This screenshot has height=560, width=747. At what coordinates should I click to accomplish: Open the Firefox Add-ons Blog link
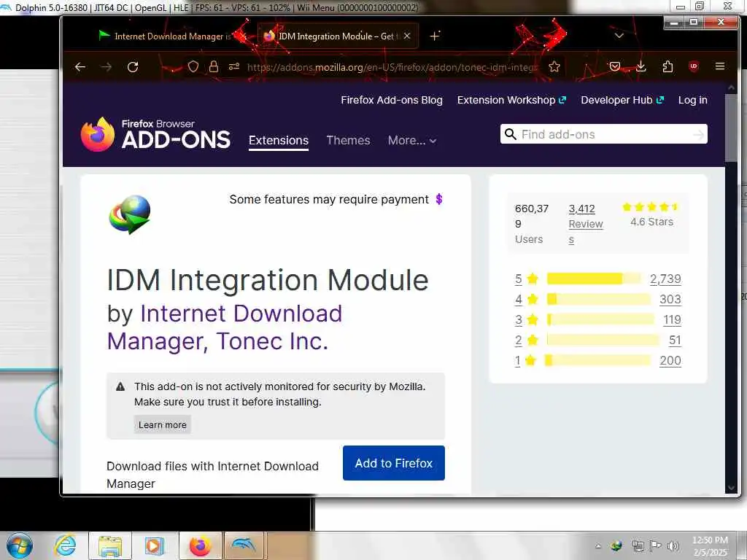pos(392,100)
